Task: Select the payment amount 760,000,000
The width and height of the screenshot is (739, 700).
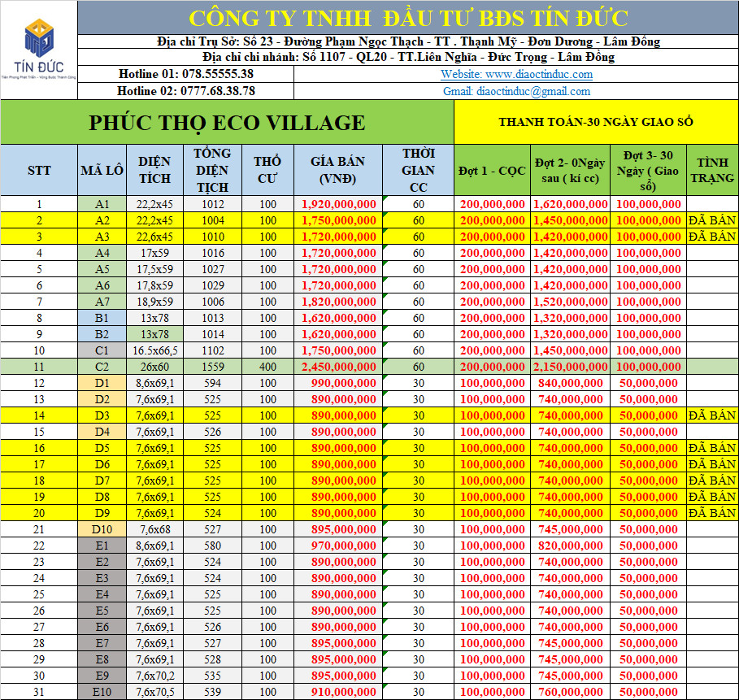Action: coord(570,692)
